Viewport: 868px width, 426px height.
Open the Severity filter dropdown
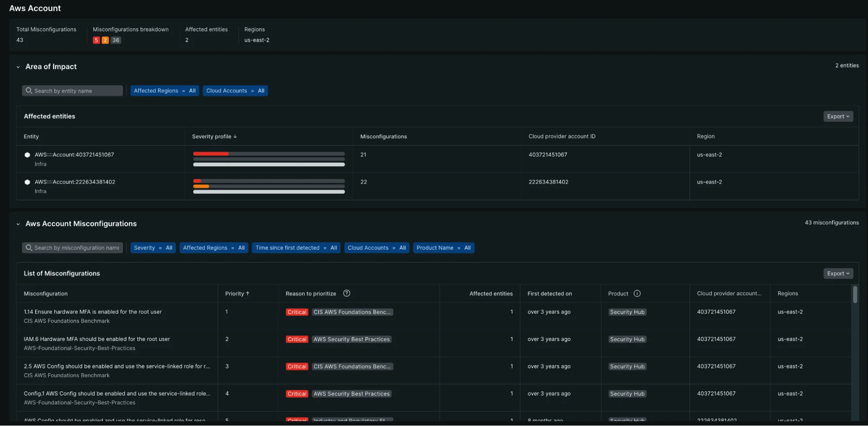[153, 247]
